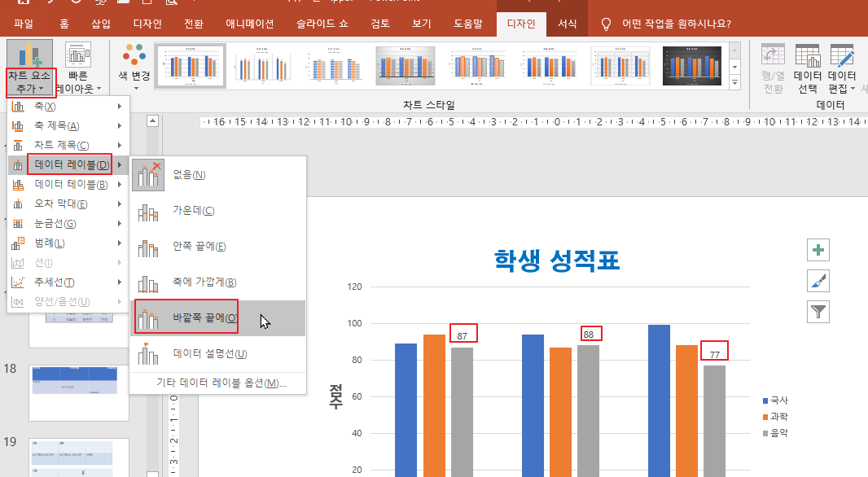Open the chart tools 서식 tab
Screen dimensions: 868x477
pos(567,24)
